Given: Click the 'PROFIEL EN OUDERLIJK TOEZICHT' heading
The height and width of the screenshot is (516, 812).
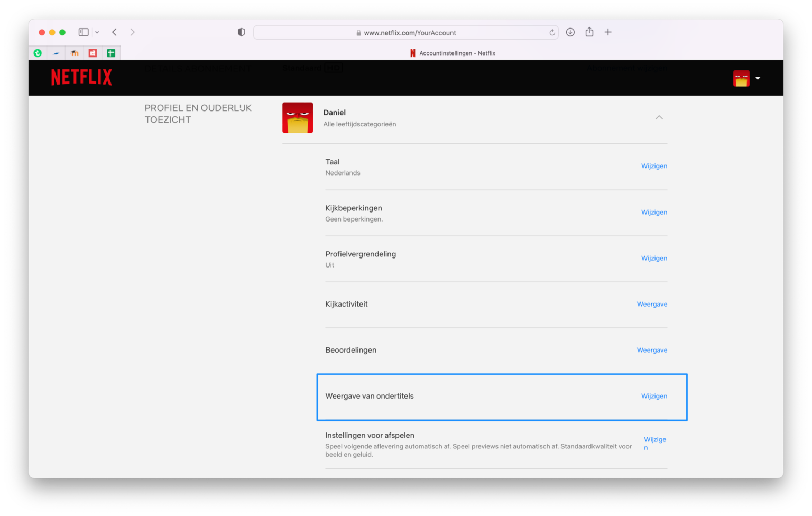Looking at the screenshot, I should click(198, 114).
